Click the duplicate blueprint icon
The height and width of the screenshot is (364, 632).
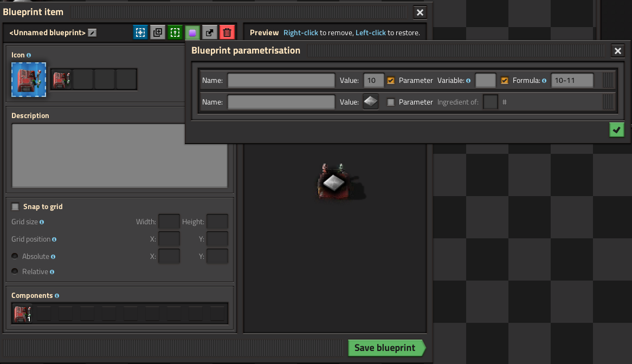158,32
